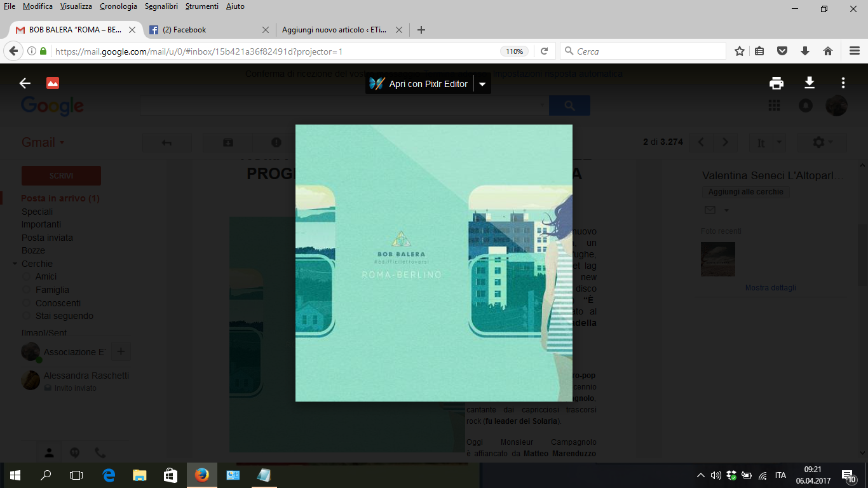Open the Strumenti menu
Screen dimensions: 868x488
(x=202, y=6)
